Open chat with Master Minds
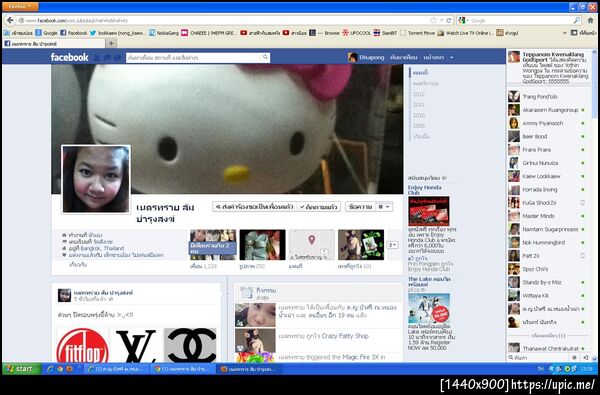 pos(547,216)
